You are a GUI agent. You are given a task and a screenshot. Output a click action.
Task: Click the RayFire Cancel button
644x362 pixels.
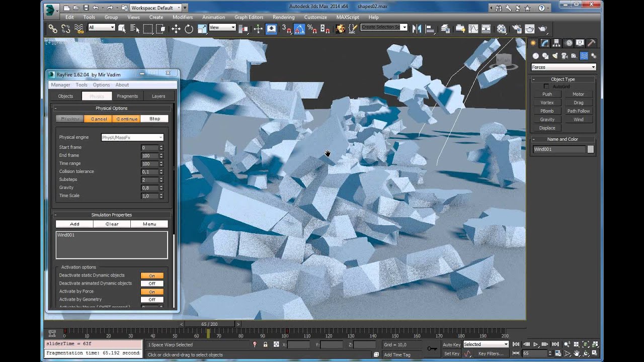pyautogui.click(x=98, y=119)
